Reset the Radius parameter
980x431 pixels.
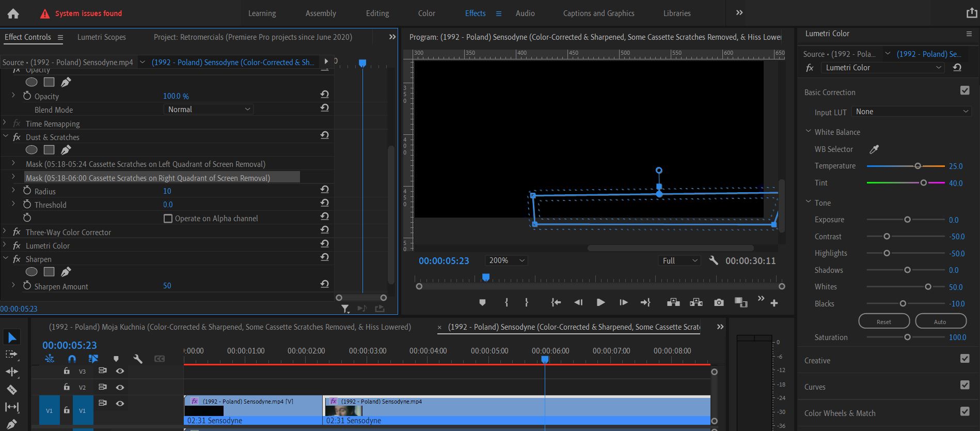coord(324,189)
